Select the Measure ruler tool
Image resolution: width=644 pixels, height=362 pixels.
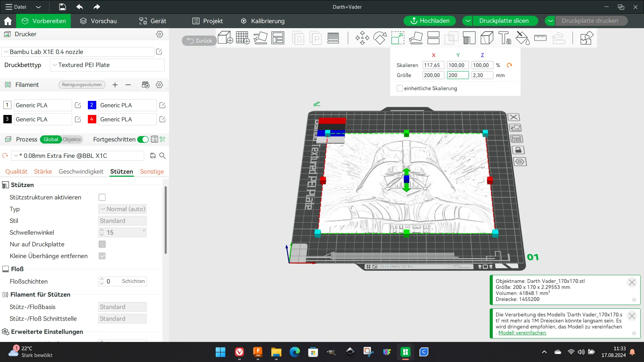click(x=540, y=38)
